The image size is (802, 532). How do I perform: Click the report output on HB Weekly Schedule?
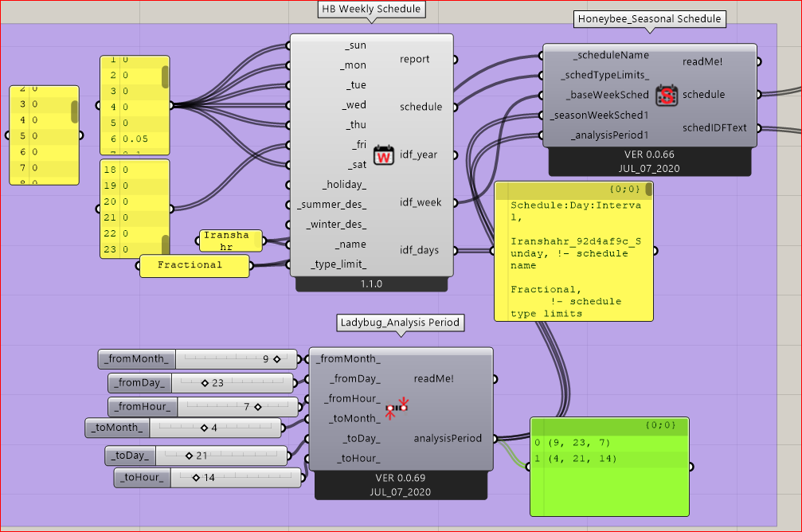point(414,60)
